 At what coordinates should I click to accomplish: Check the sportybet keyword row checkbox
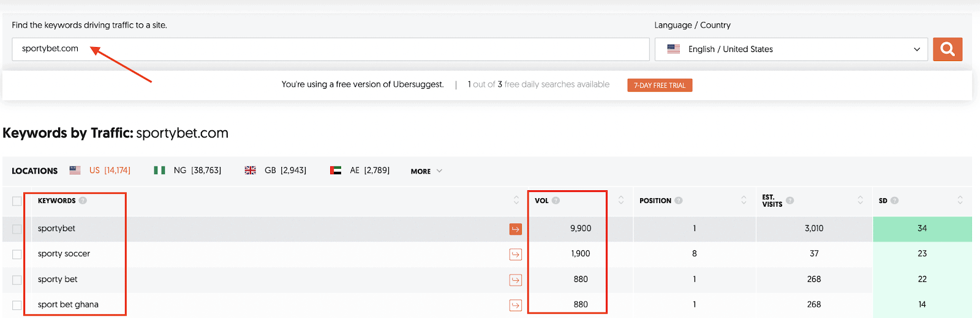[17, 229]
